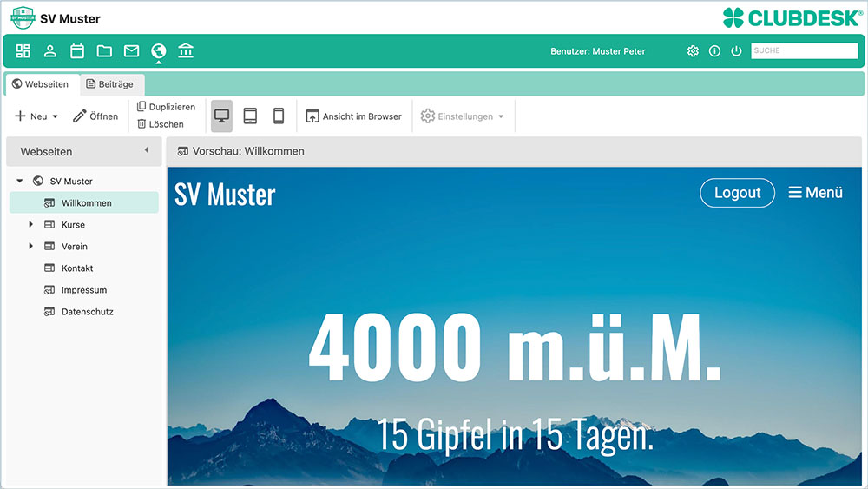Open the dashboard grid icon

pos(23,51)
